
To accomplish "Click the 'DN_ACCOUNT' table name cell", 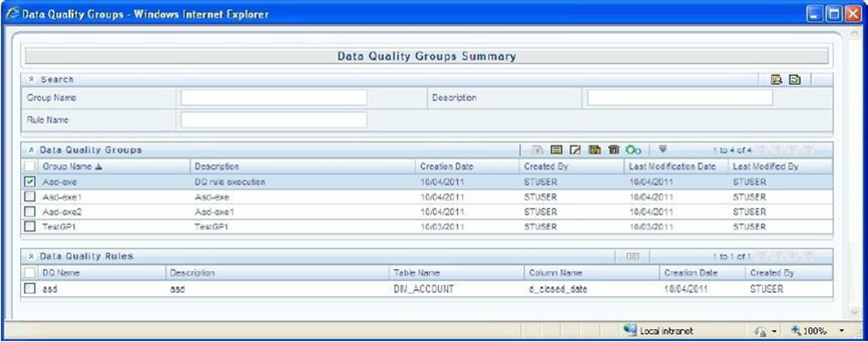I will tap(424, 288).
